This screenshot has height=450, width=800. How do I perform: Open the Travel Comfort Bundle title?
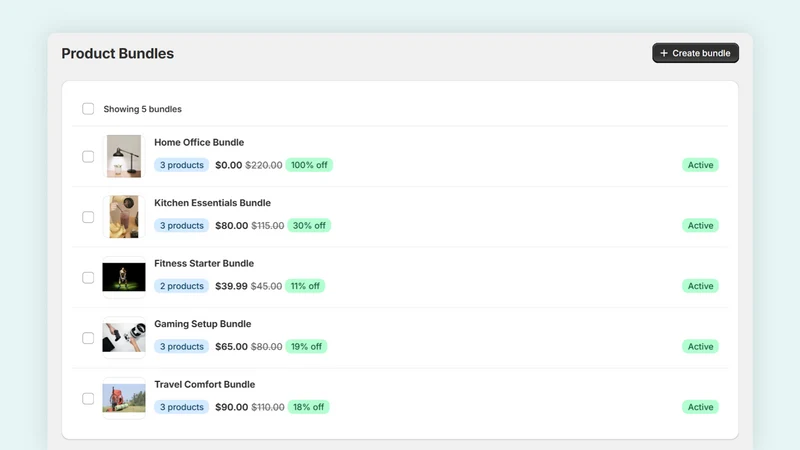coord(205,384)
